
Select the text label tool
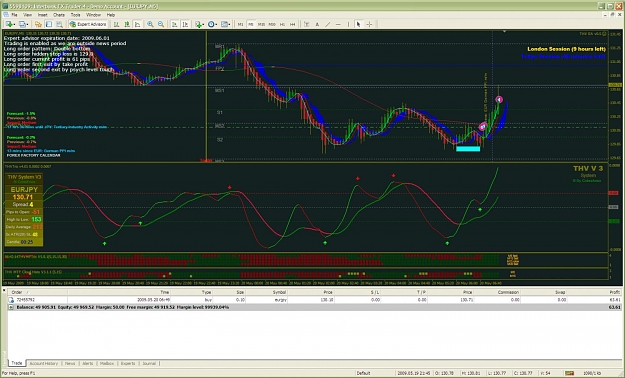click(x=317, y=24)
